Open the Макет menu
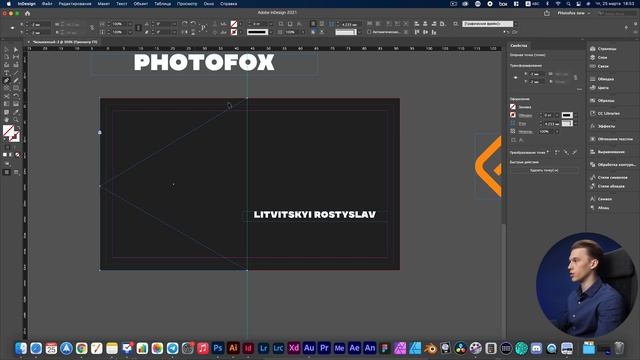The image size is (640, 360). tap(103, 4)
